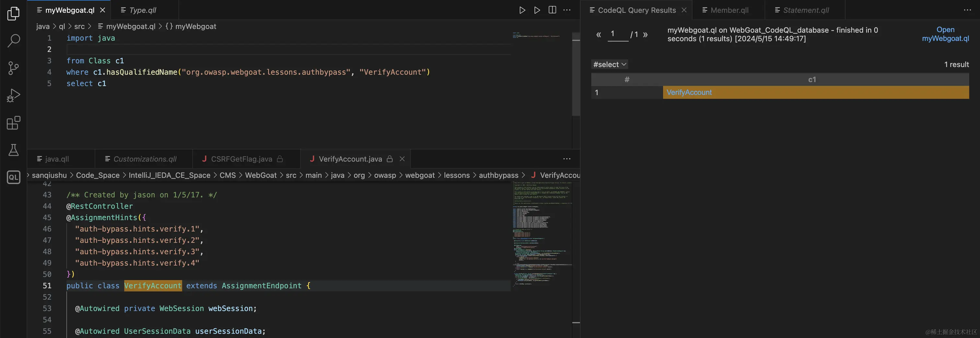Screen dimensions: 980x338
Task: Click the Open myWebgoat.ql link
Action: pyautogui.click(x=945, y=34)
